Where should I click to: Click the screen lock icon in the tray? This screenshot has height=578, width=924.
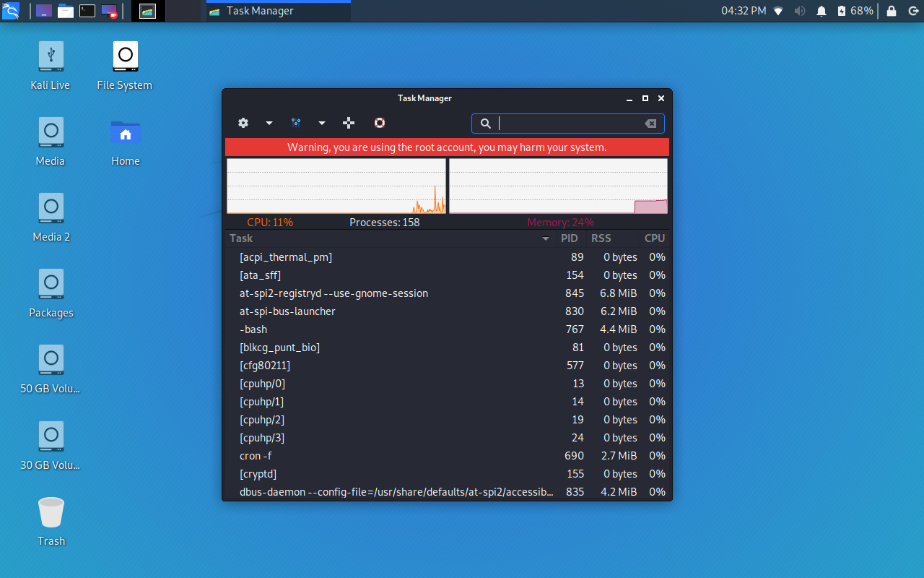[x=891, y=11]
